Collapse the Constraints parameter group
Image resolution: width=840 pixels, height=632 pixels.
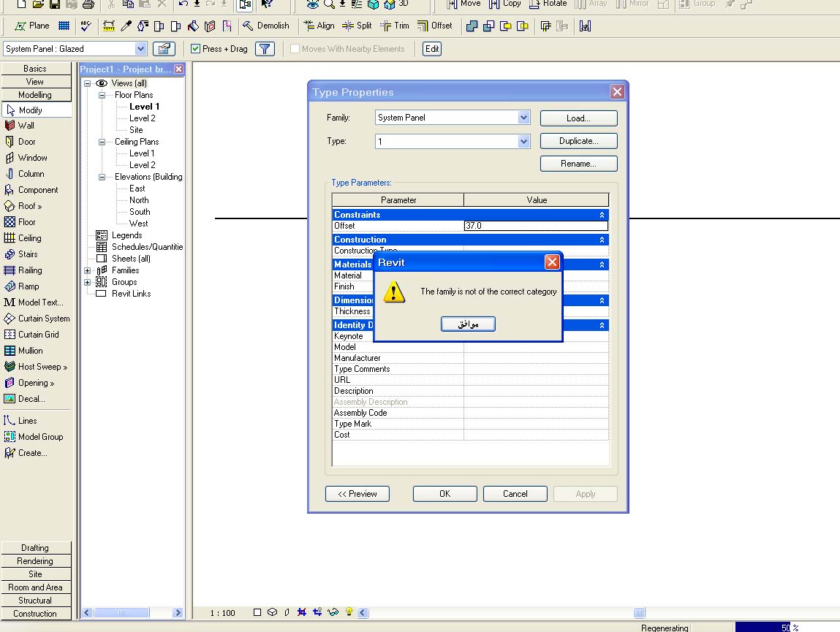[x=602, y=215]
